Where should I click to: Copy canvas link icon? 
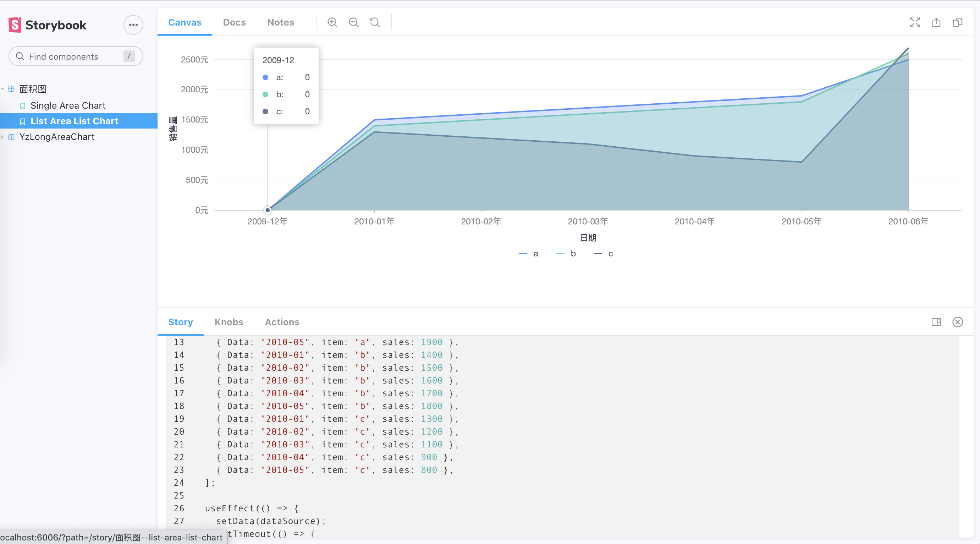957,22
